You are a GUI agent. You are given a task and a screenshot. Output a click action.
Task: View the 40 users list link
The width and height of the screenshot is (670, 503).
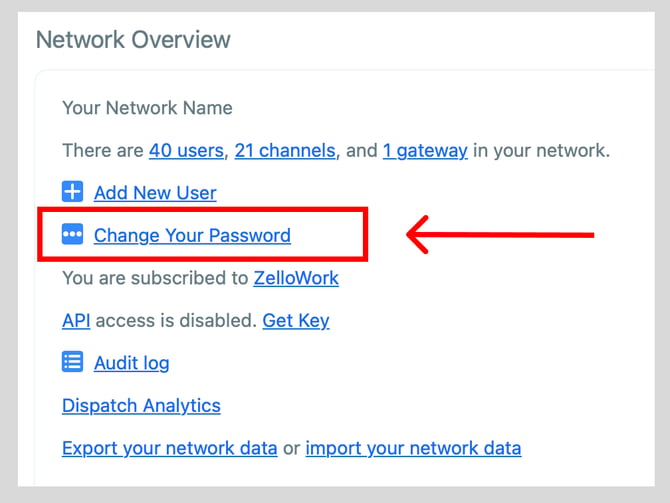coord(186,150)
